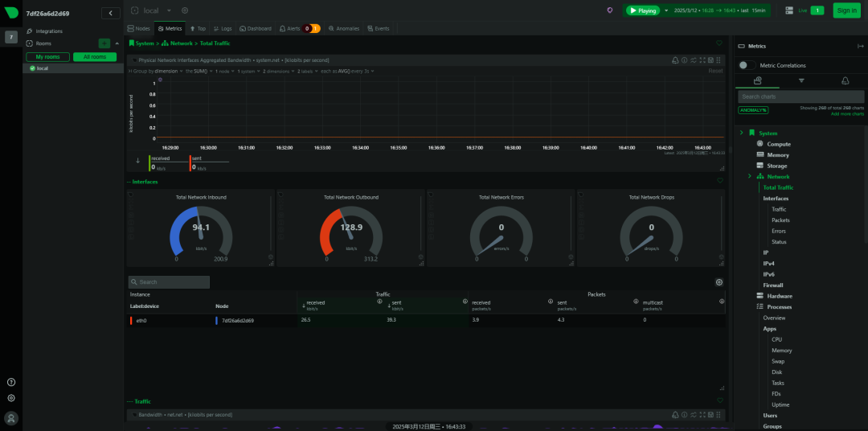Select the All rooms filter
This screenshot has width=868, height=431.
click(95, 57)
